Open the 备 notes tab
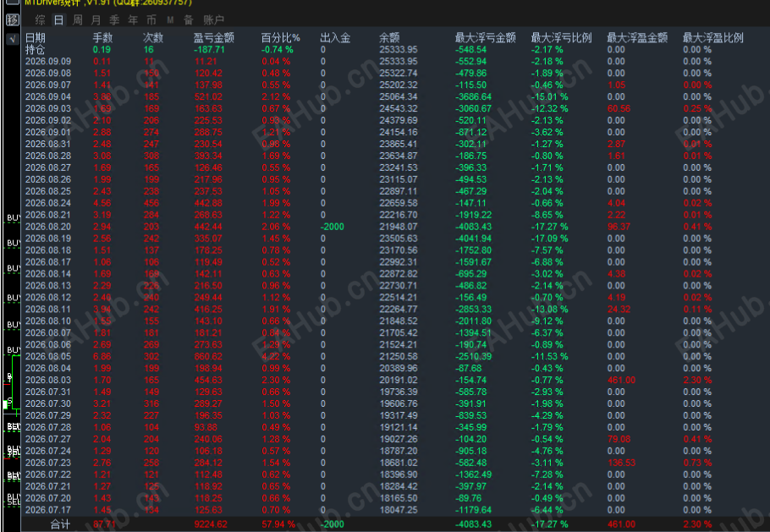 tap(189, 20)
